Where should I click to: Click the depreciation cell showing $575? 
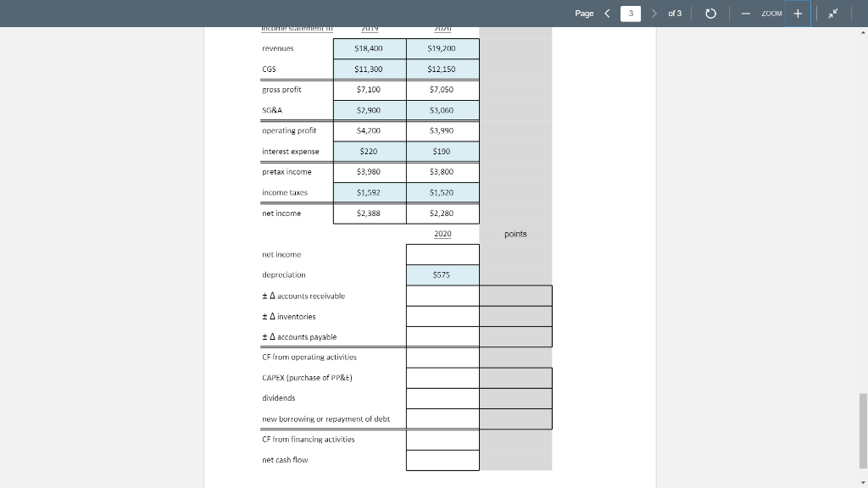coord(442,274)
